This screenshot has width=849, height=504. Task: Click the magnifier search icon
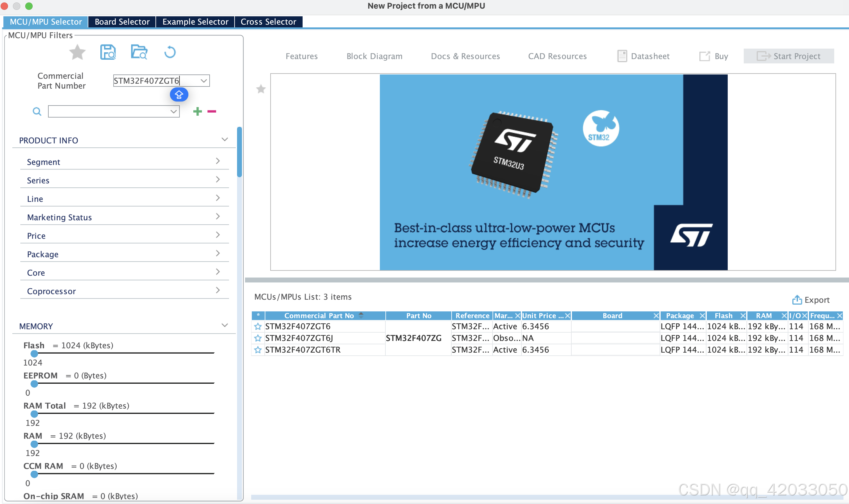click(x=37, y=111)
